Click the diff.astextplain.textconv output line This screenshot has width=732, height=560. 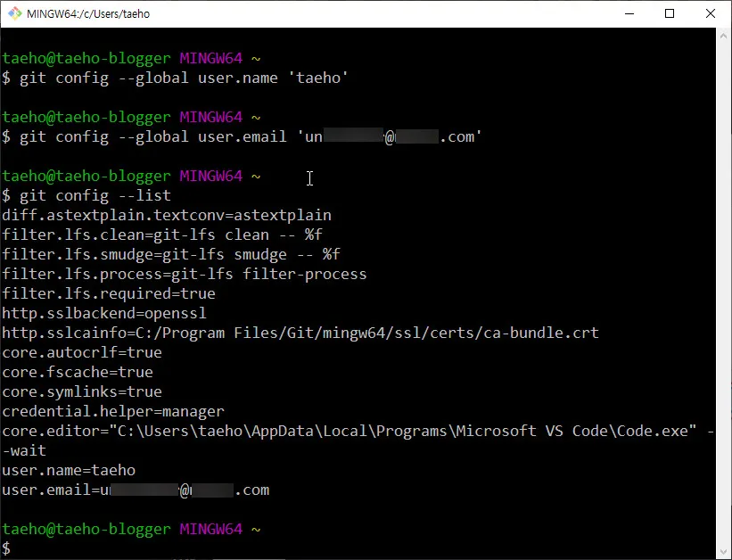tap(165, 215)
